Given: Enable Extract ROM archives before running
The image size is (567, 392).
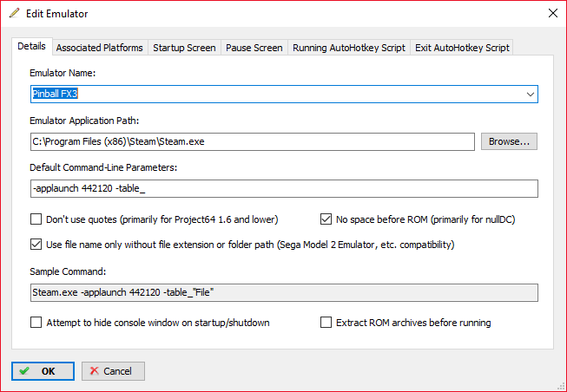Looking at the screenshot, I should click(x=326, y=323).
